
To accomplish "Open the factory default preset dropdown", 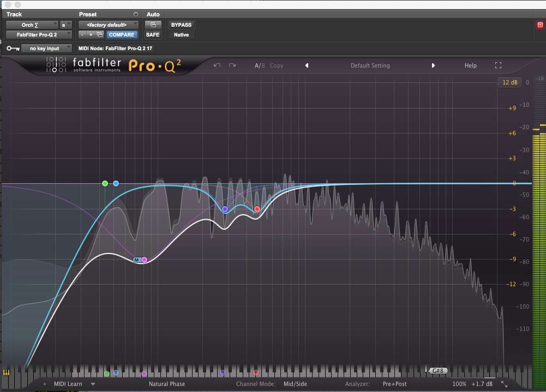I will [109, 25].
